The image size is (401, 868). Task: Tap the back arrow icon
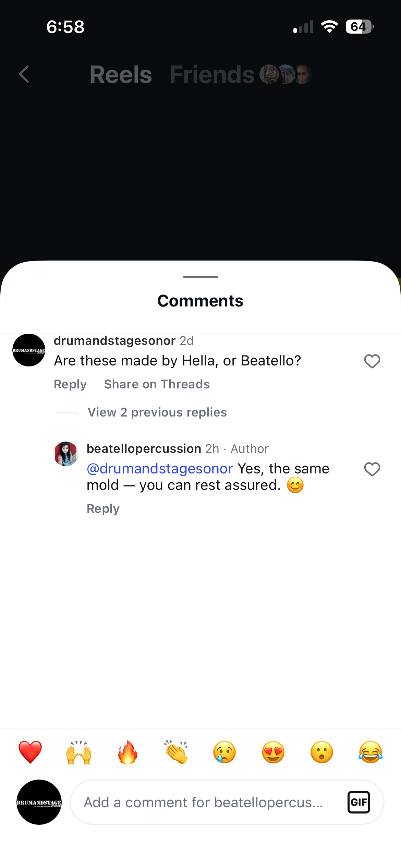point(24,74)
